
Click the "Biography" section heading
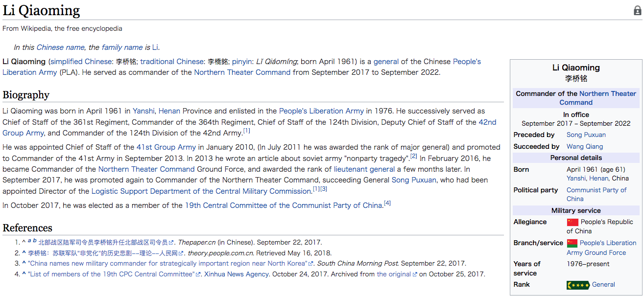[x=26, y=95]
